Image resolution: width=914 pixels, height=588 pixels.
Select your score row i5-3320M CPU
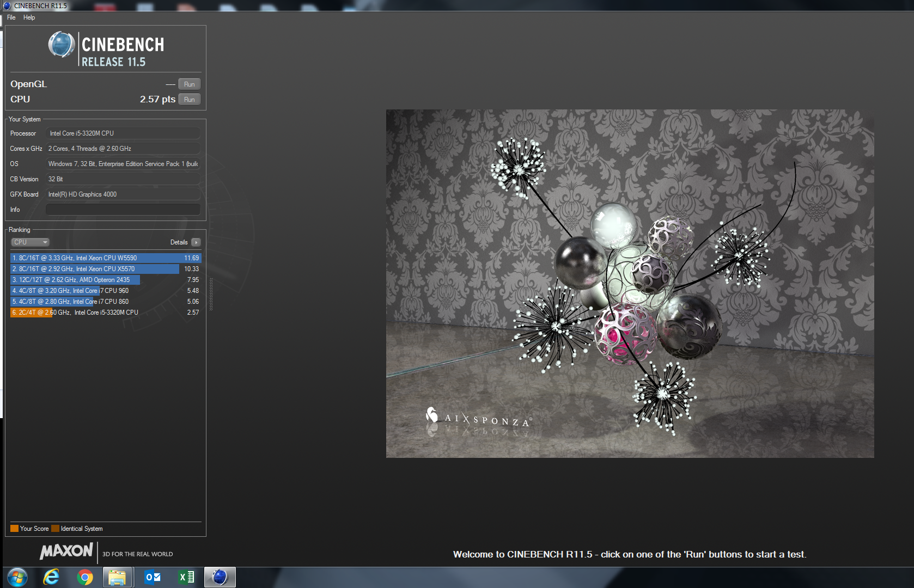point(106,313)
